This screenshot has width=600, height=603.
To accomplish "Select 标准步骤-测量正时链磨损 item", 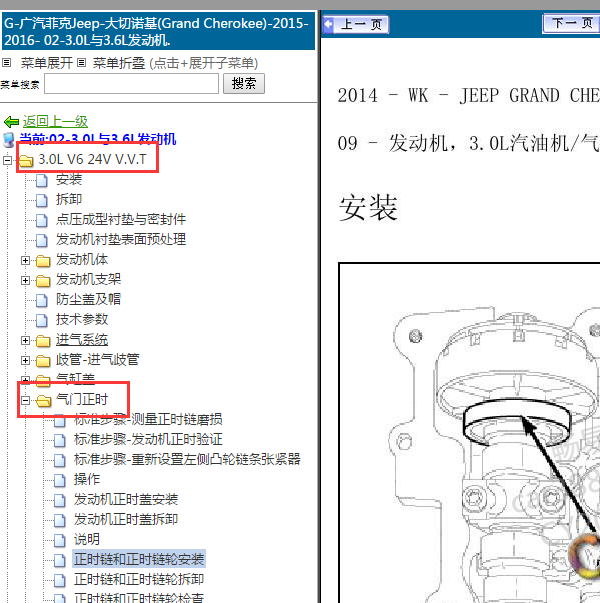I will 148,420.
